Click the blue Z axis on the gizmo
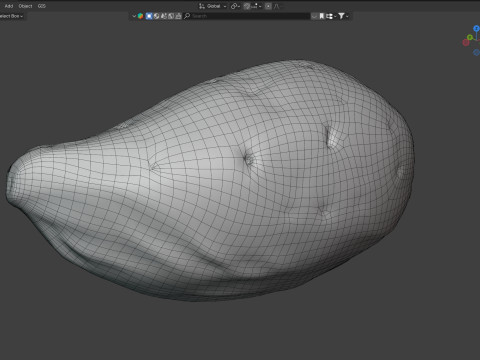This screenshot has height=360, width=480. click(476, 29)
